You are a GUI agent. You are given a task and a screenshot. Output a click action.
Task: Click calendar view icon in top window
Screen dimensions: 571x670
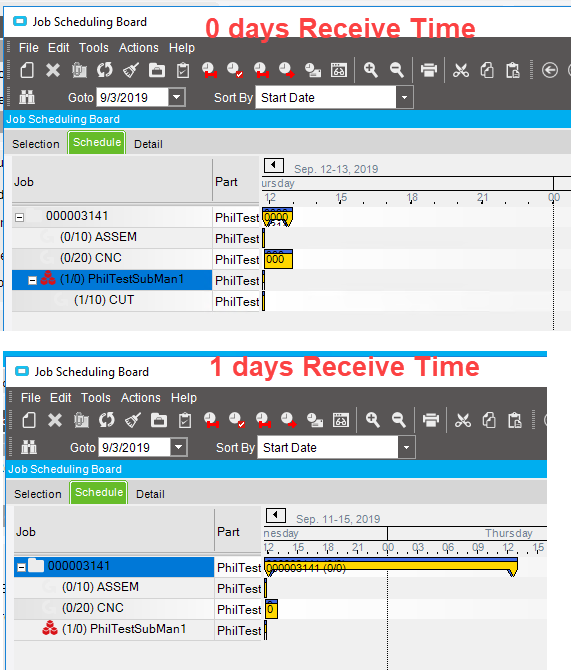point(339,70)
